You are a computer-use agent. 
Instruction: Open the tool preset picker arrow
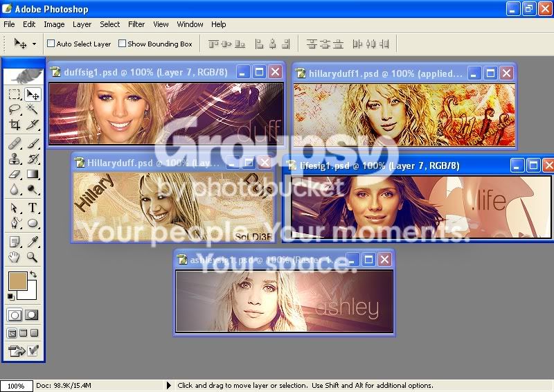(34, 44)
